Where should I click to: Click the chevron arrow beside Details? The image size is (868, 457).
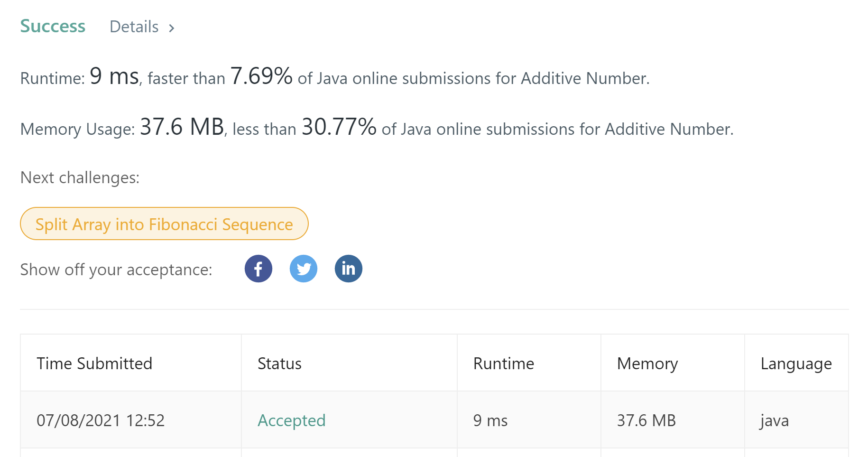click(x=172, y=28)
